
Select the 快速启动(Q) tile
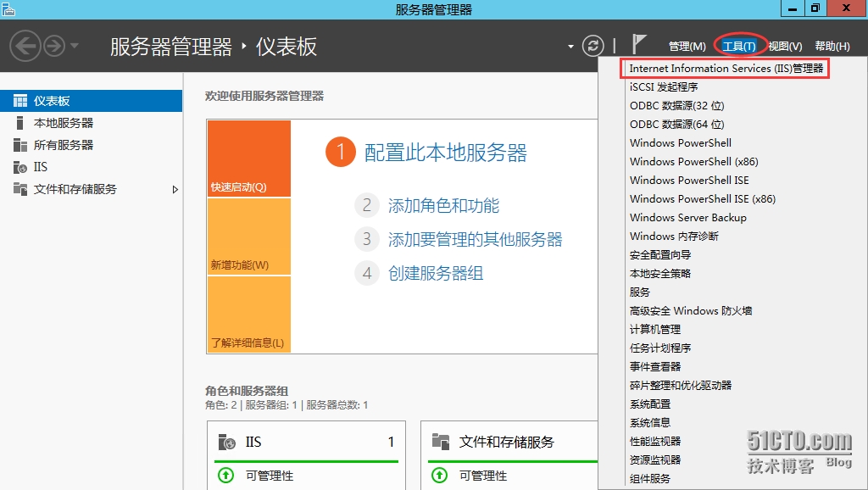click(x=249, y=159)
